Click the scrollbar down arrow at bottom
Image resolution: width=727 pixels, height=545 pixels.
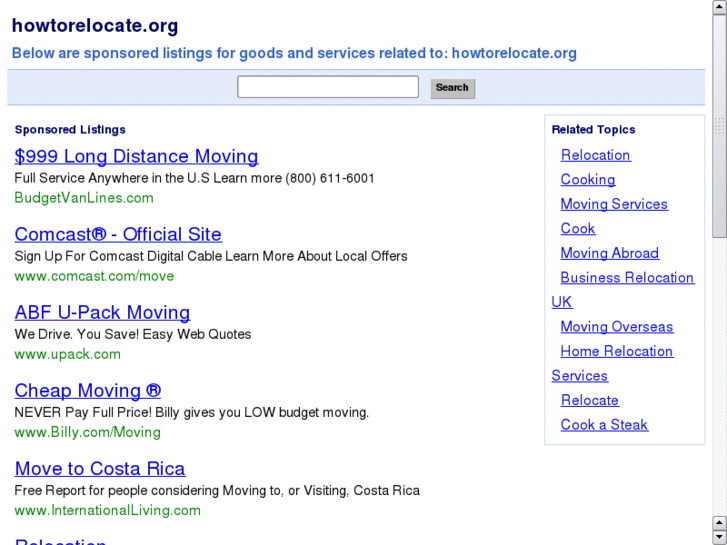tap(719, 537)
